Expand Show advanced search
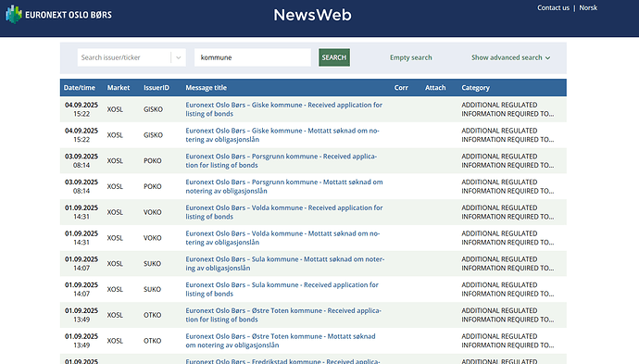Screen dimensions: 639x364 [x=510, y=57]
